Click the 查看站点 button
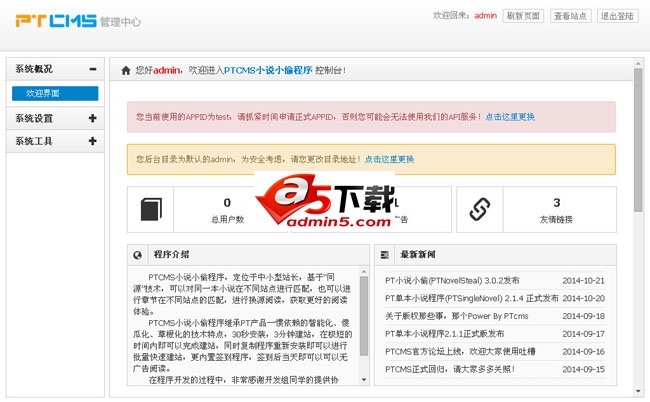Viewport: 650px width, 402px height. point(570,16)
